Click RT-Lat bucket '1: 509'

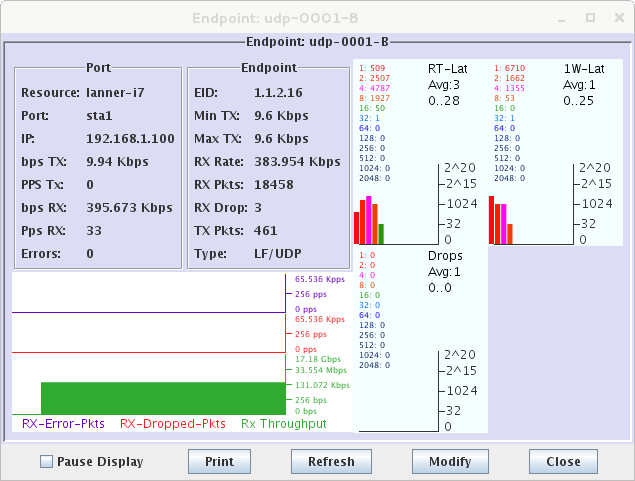[372, 68]
